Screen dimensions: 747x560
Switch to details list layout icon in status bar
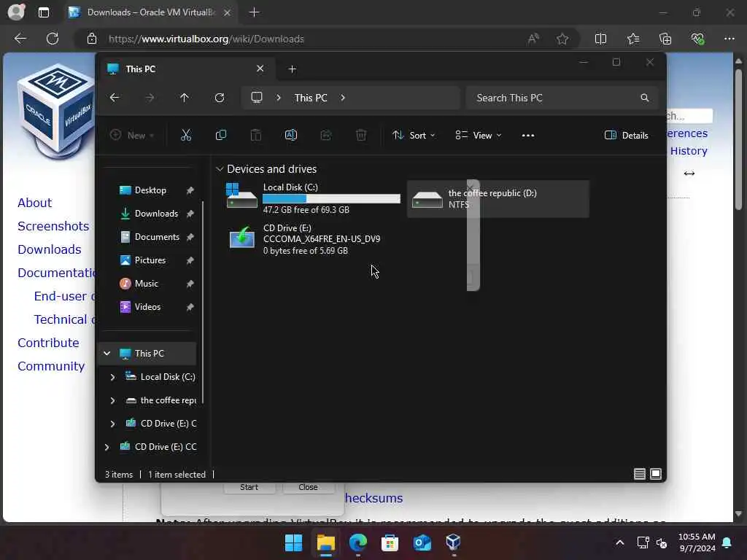pyautogui.click(x=639, y=474)
